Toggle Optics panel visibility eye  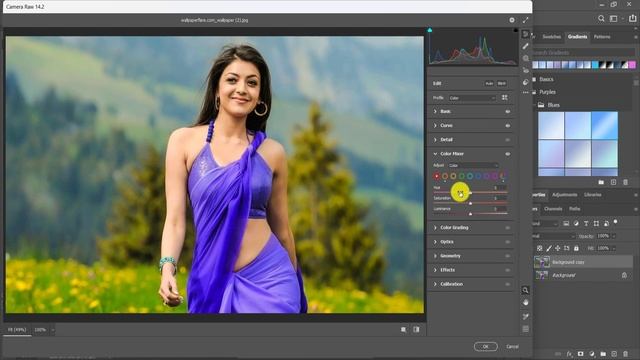click(508, 242)
